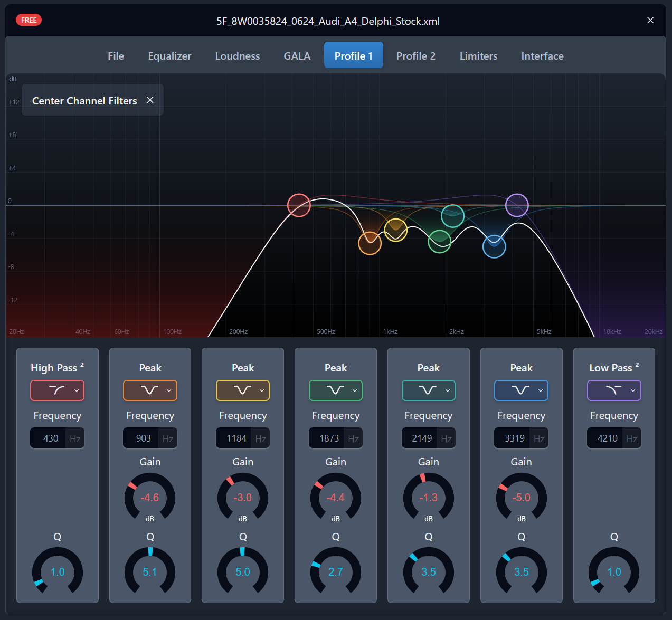Open the Equalizer tab

(169, 55)
